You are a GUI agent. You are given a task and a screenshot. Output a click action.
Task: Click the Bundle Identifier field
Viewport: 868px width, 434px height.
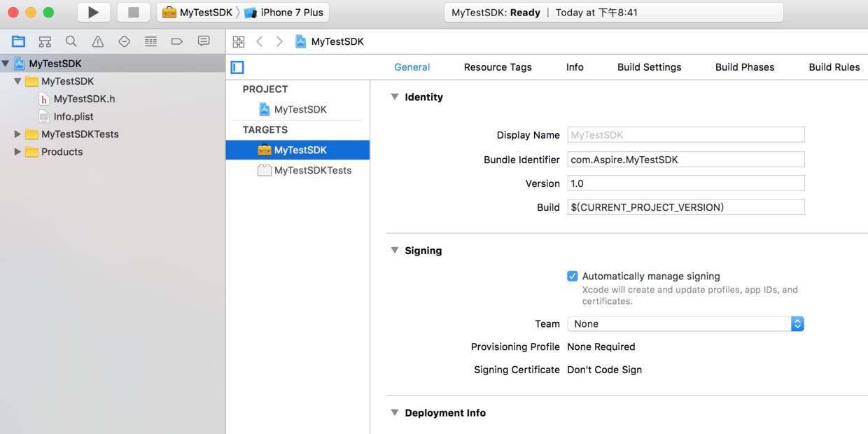(686, 160)
